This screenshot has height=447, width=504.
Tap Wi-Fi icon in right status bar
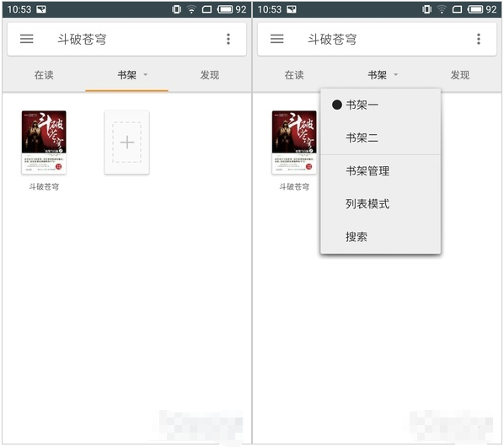tap(442, 9)
